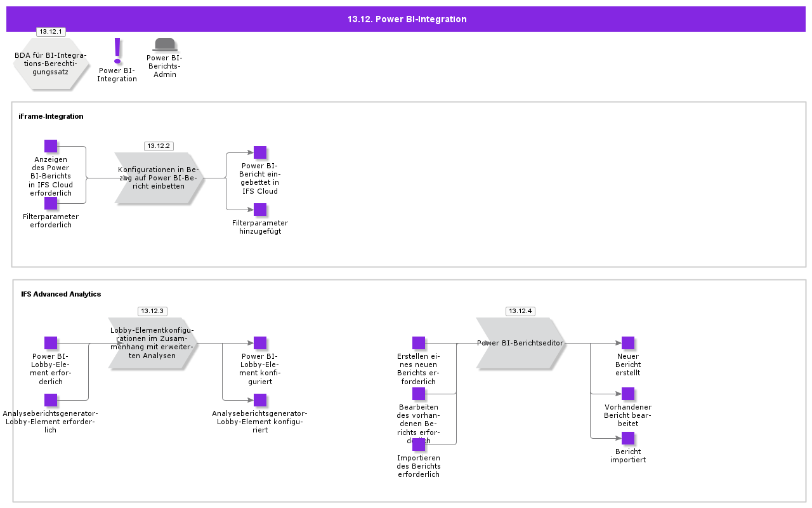Click the Power BI-Integration exclamation mark icon
Screen dimensions: 812x508
tap(117, 51)
